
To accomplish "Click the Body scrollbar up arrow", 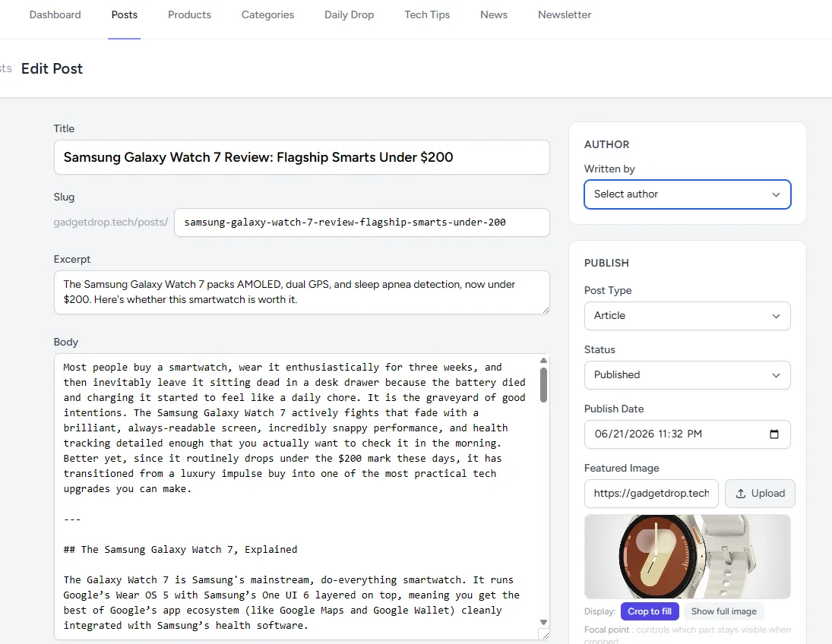I will click(x=543, y=361).
